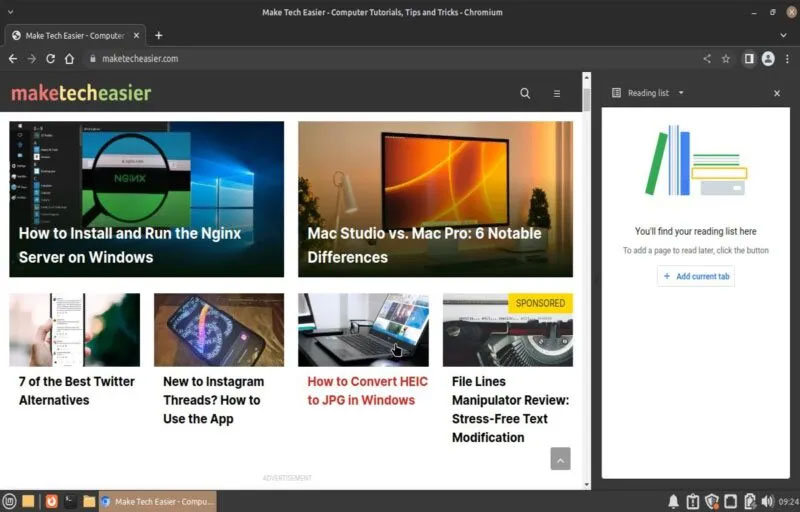The width and height of the screenshot is (800, 512).
Task: Open a new browser tab
Action: [x=159, y=35]
